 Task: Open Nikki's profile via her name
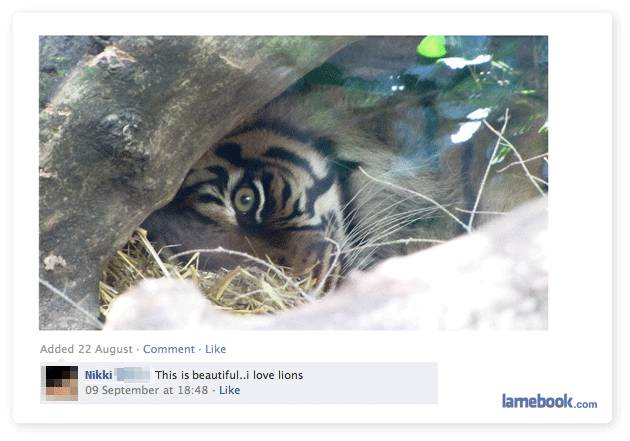[98, 375]
